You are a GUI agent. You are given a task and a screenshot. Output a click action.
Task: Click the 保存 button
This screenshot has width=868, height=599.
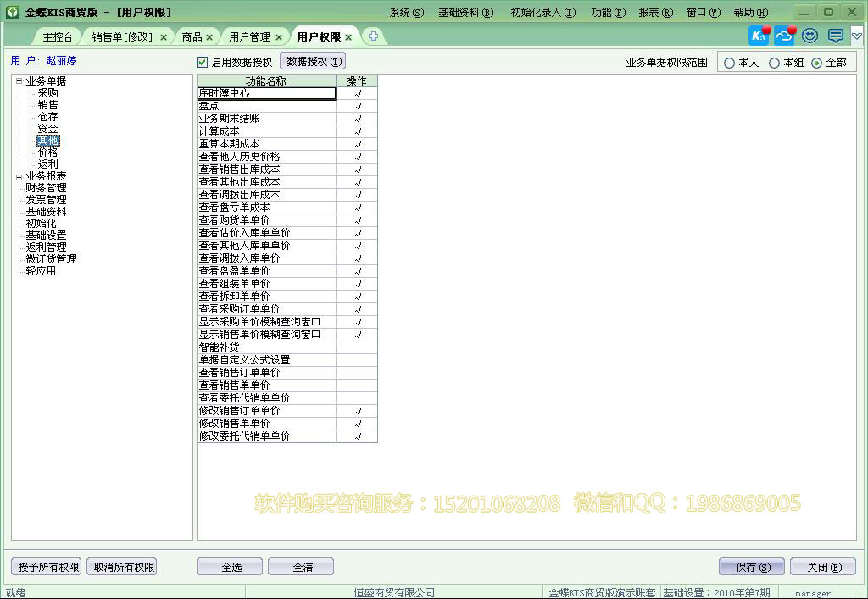click(x=751, y=567)
